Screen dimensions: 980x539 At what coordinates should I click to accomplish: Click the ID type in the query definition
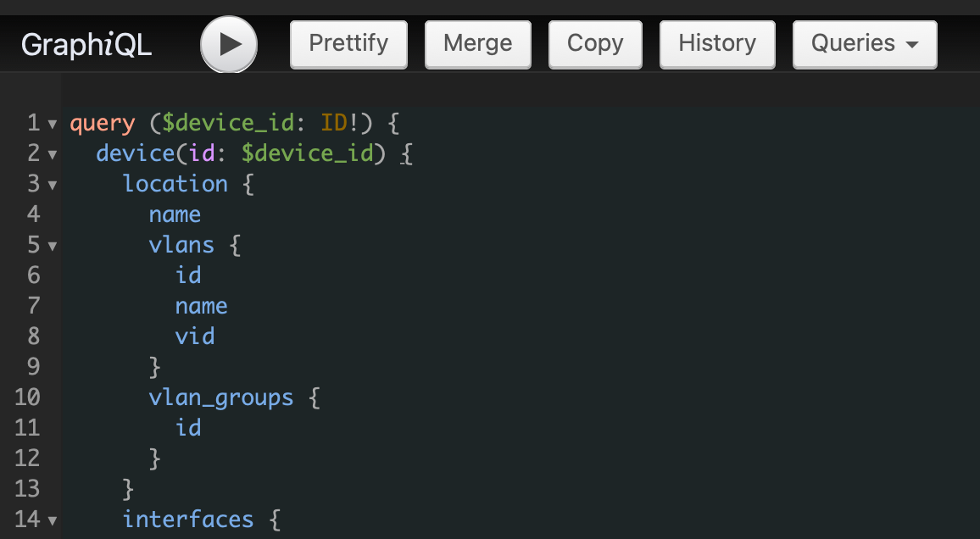[334, 124]
